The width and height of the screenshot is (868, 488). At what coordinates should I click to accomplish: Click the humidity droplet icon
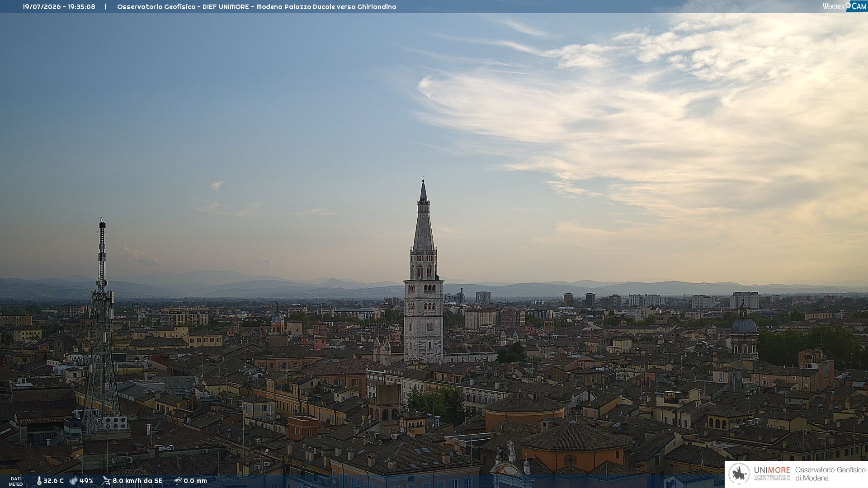pyautogui.click(x=74, y=481)
